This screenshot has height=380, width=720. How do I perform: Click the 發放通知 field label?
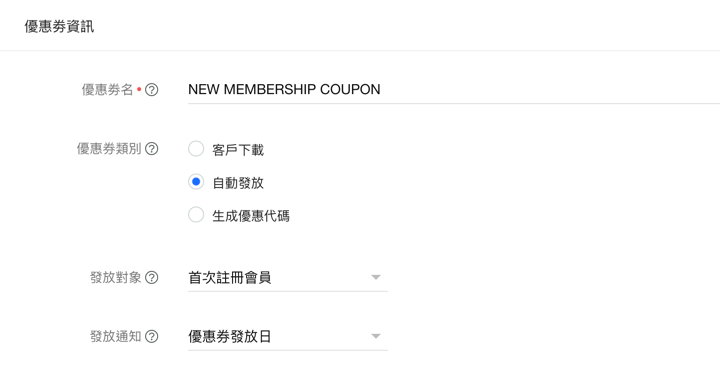tap(116, 336)
